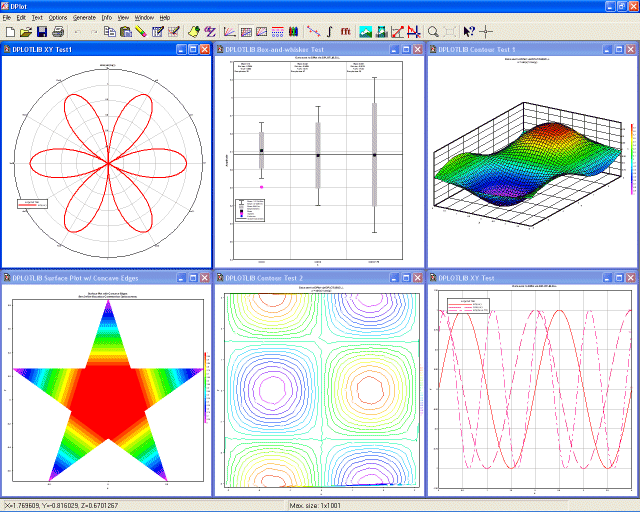The image size is (640, 512).
Task: Click the Paste clipboard icon
Action: click(x=126, y=32)
